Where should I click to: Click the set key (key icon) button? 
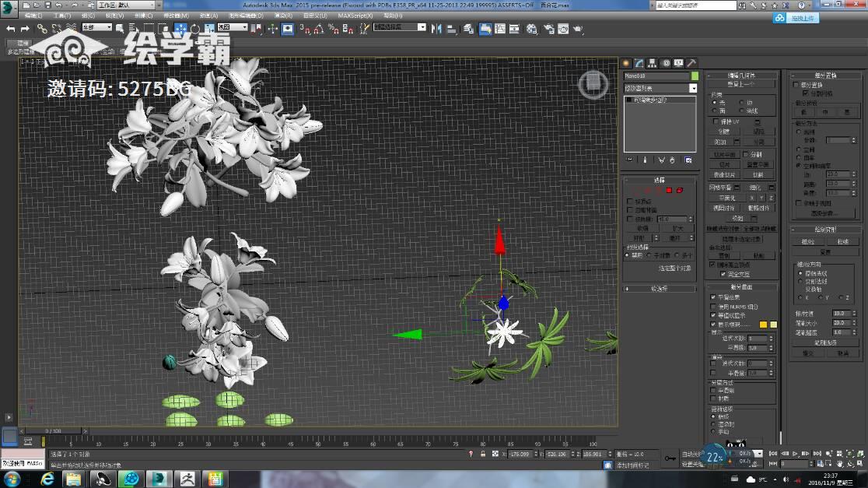670,459
